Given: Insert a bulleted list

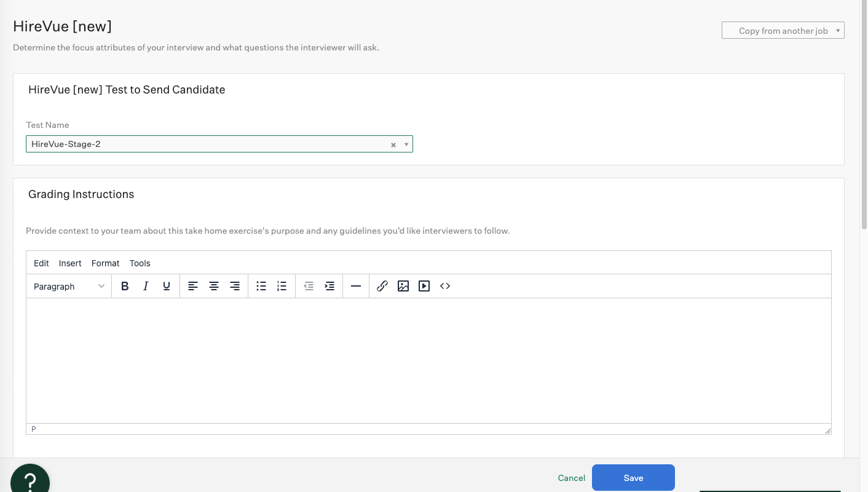Looking at the screenshot, I should point(261,286).
